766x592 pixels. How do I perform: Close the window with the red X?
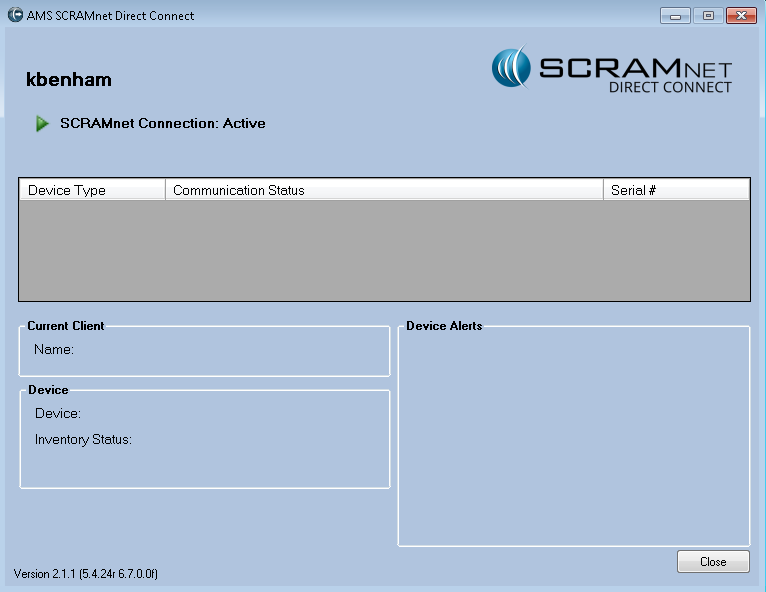click(741, 16)
